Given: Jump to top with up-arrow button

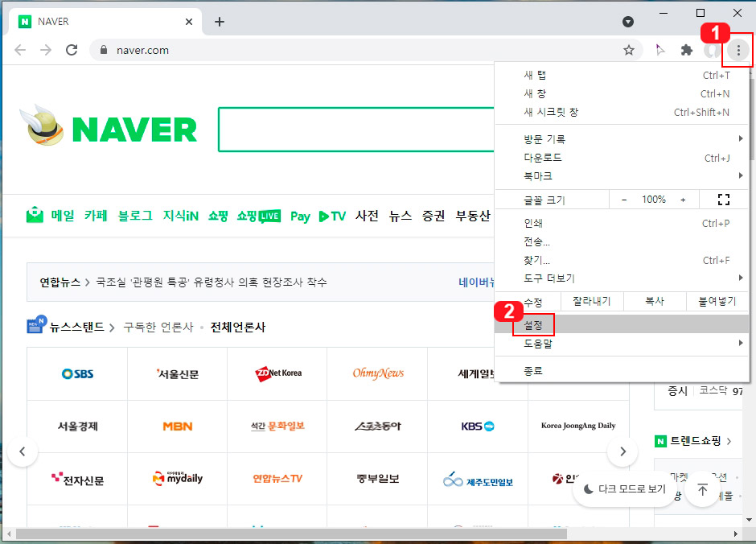Looking at the screenshot, I should pyautogui.click(x=702, y=490).
